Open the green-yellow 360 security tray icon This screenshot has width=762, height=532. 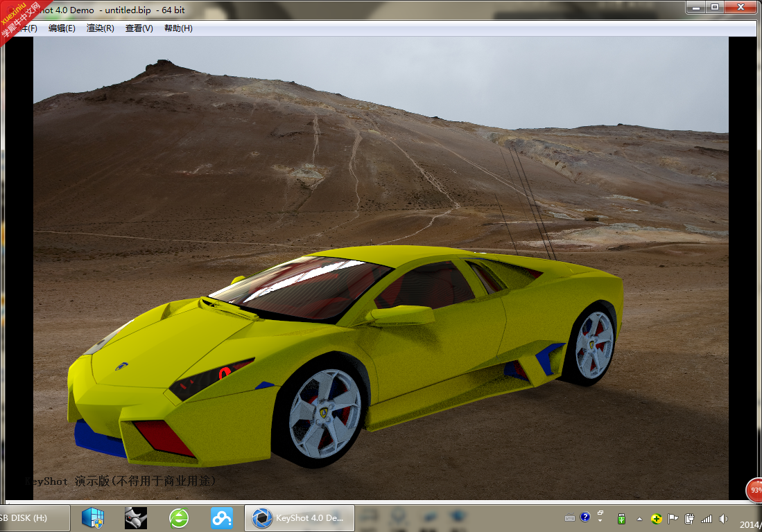[x=656, y=519]
